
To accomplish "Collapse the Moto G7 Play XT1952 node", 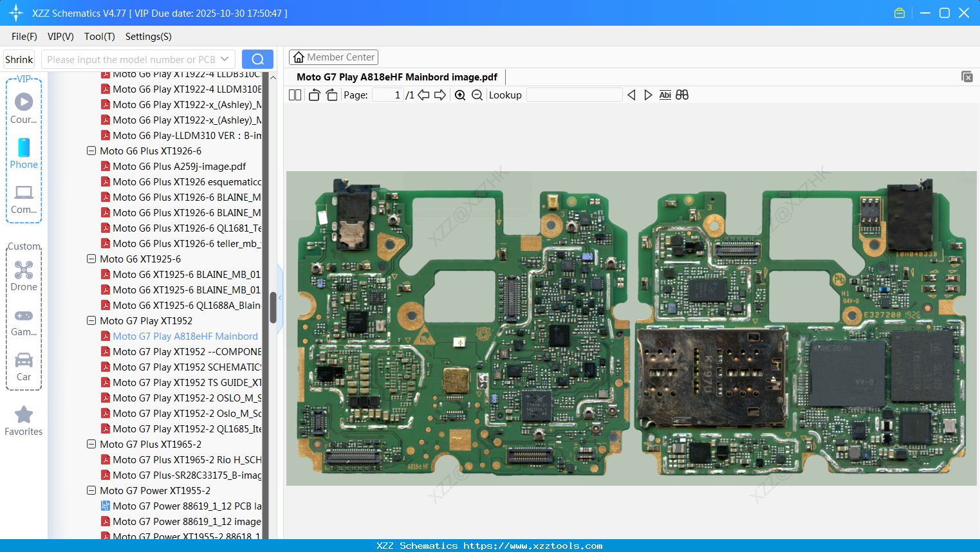I will click(91, 320).
